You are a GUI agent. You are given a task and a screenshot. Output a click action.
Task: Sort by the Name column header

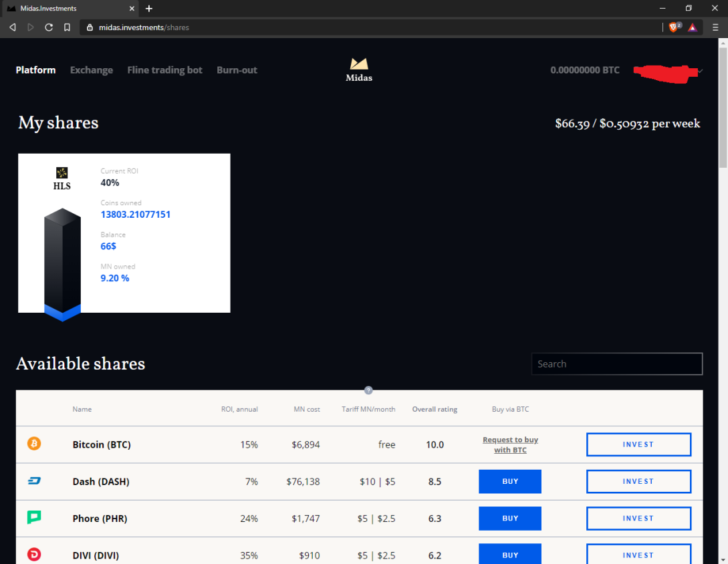[82, 409]
